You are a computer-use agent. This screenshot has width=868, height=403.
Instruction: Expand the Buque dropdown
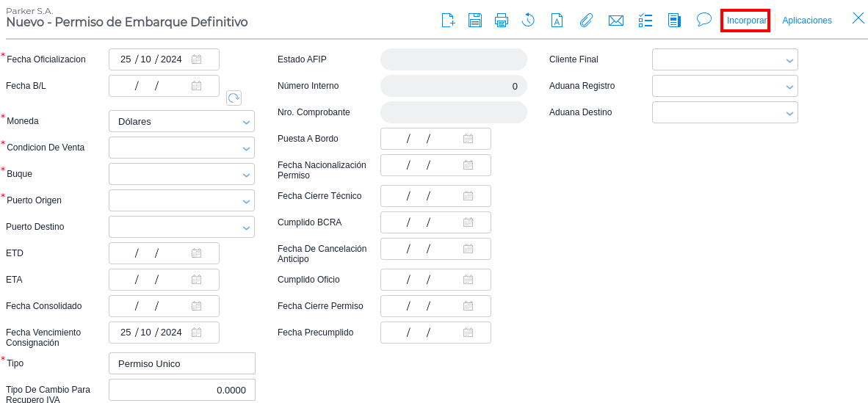(x=246, y=175)
